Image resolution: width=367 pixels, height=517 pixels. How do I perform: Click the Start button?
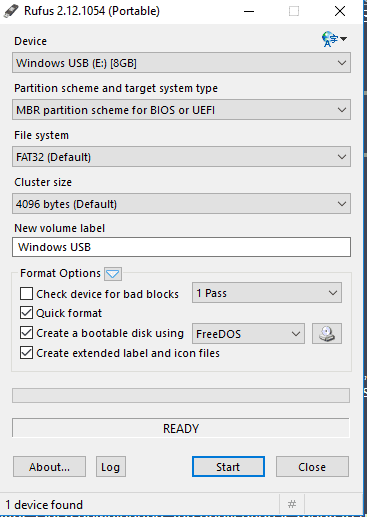[228, 467]
